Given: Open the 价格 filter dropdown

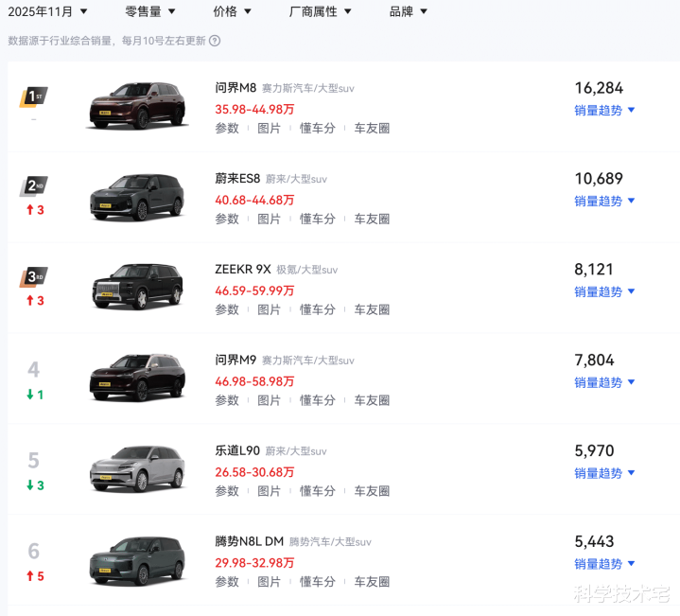Looking at the screenshot, I should point(232,11).
